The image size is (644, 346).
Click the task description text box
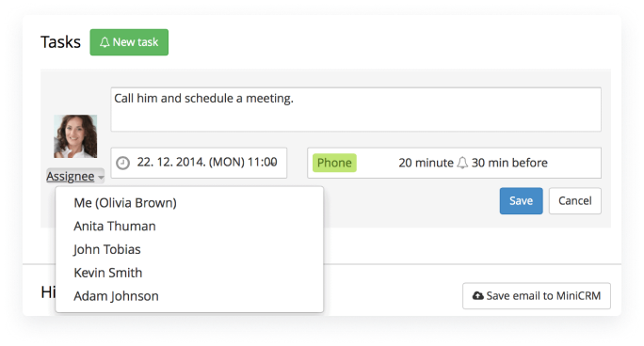[x=356, y=109]
